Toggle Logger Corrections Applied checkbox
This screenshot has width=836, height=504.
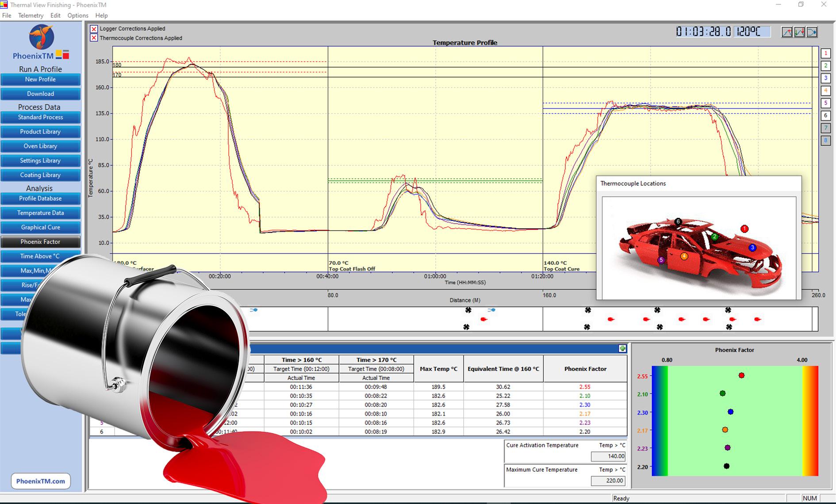click(94, 29)
